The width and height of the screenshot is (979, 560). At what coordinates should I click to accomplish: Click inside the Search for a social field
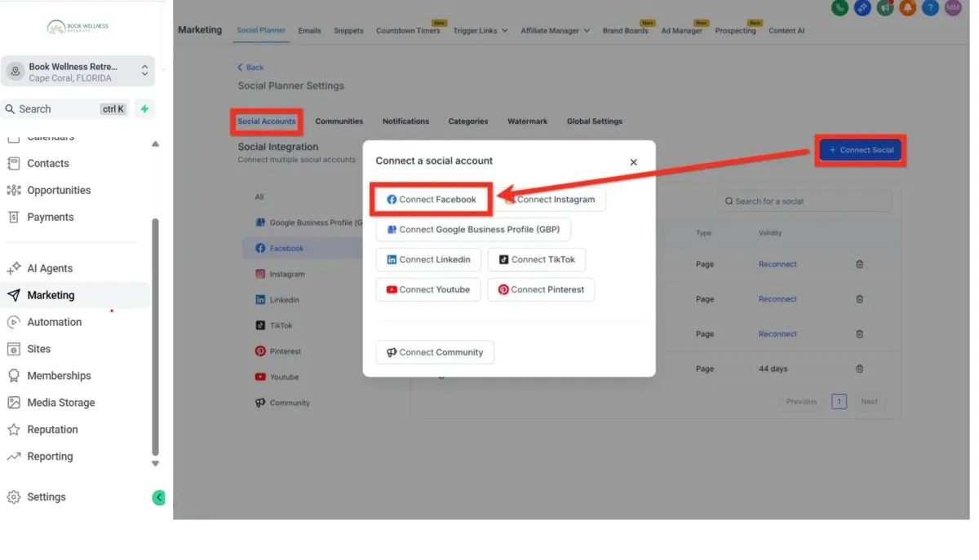pyautogui.click(x=804, y=201)
